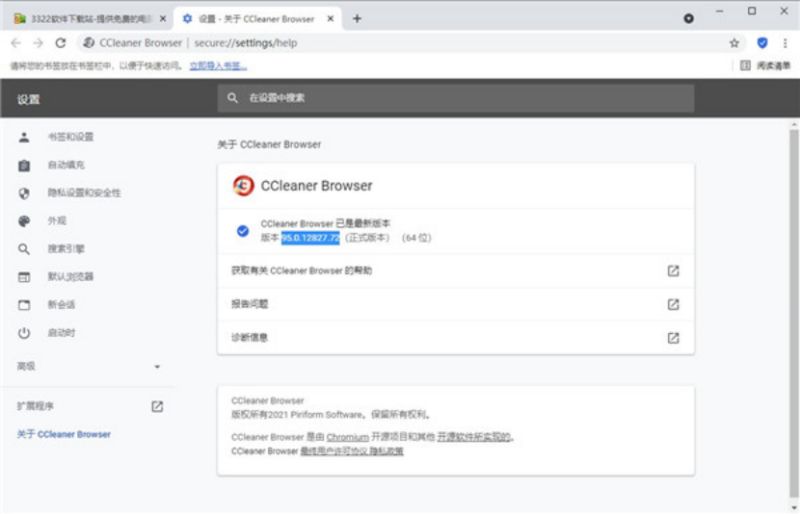The image size is (800, 514).
Task: Go back with the browser back arrow
Action: (x=16, y=43)
